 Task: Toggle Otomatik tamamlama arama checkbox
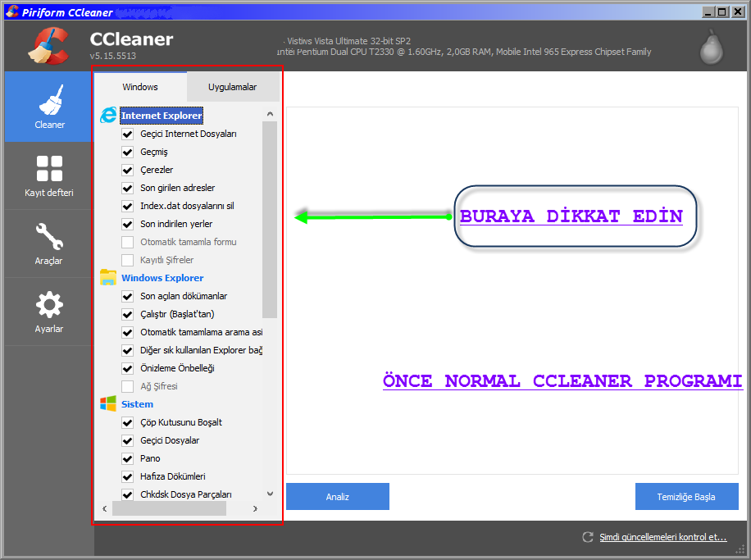[127, 332]
